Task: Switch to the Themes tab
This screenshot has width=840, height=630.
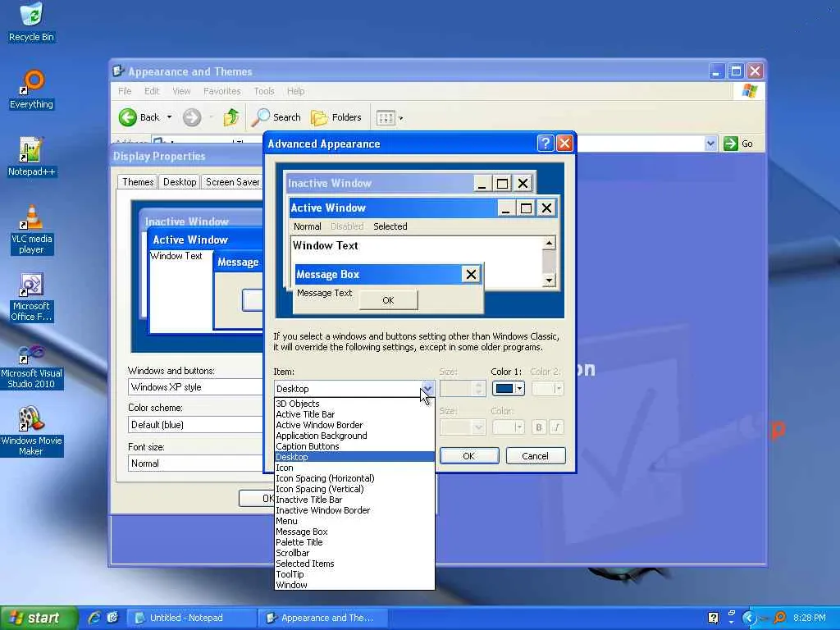Action: pos(138,182)
